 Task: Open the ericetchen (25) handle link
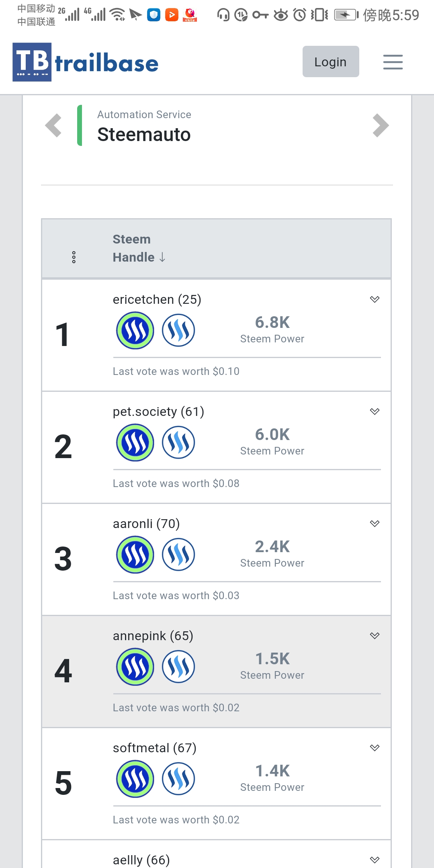point(157,300)
